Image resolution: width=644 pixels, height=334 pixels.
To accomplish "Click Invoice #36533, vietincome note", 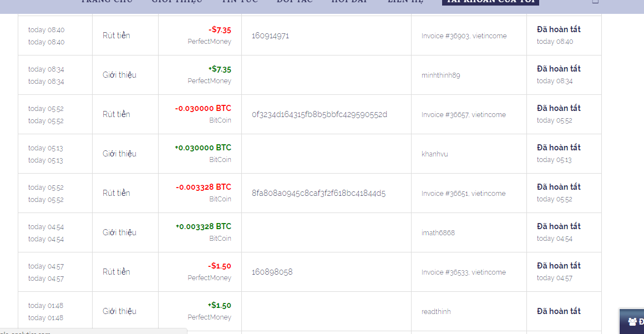I will click(463, 272).
